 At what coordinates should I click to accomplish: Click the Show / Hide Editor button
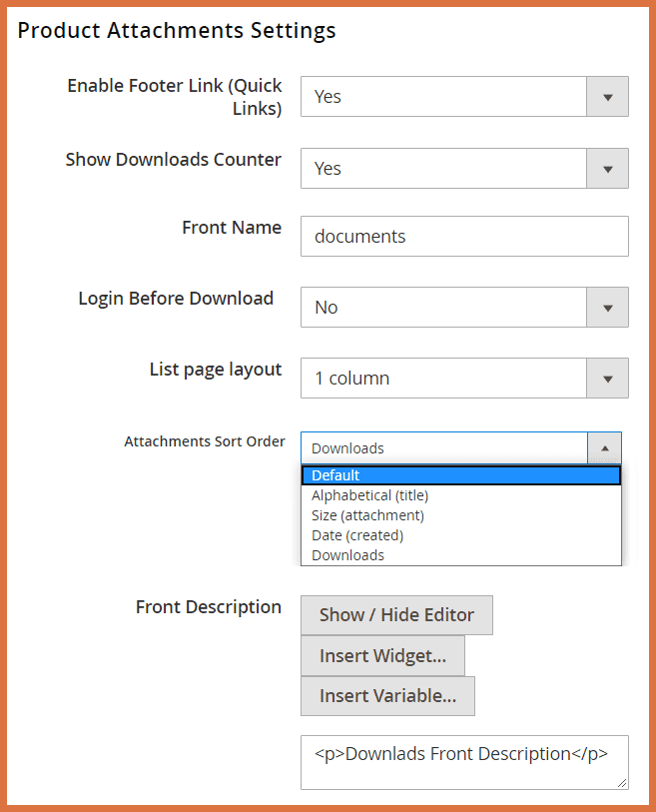click(x=396, y=614)
